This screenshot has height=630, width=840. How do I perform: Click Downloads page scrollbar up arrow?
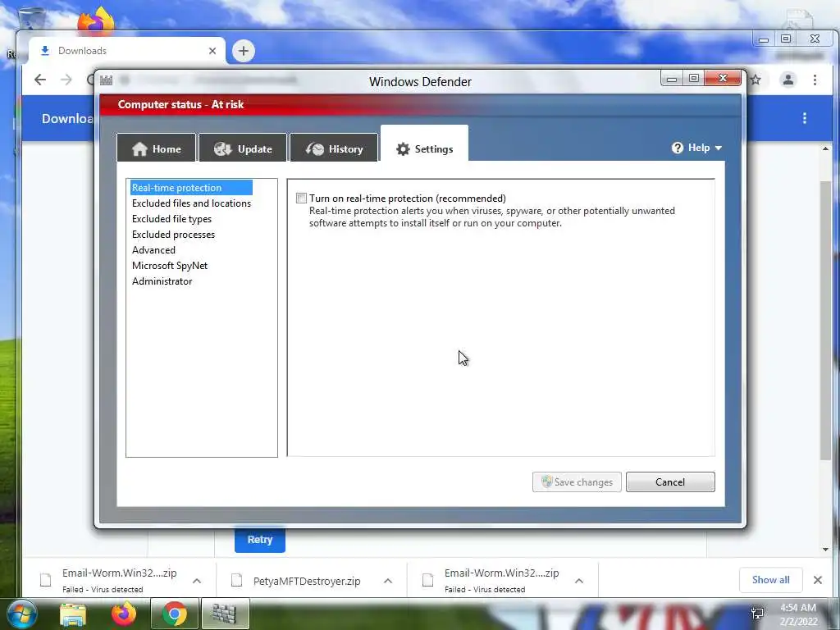pyautogui.click(x=825, y=148)
